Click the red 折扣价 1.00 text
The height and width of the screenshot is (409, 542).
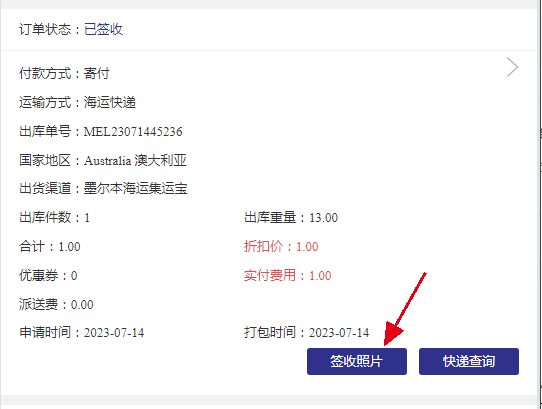point(281,247)
